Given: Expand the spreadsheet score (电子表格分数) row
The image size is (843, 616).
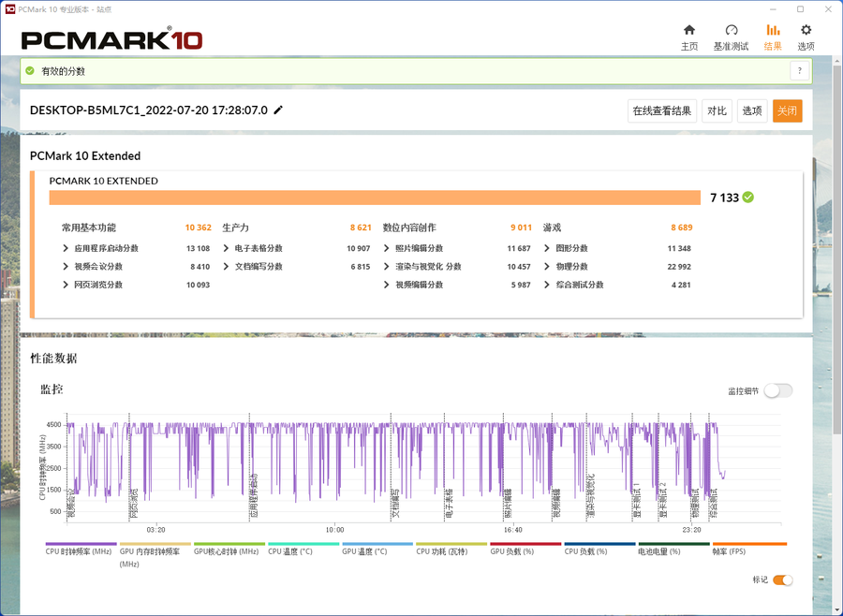Looking at the screenshot, I should (227, 249).
